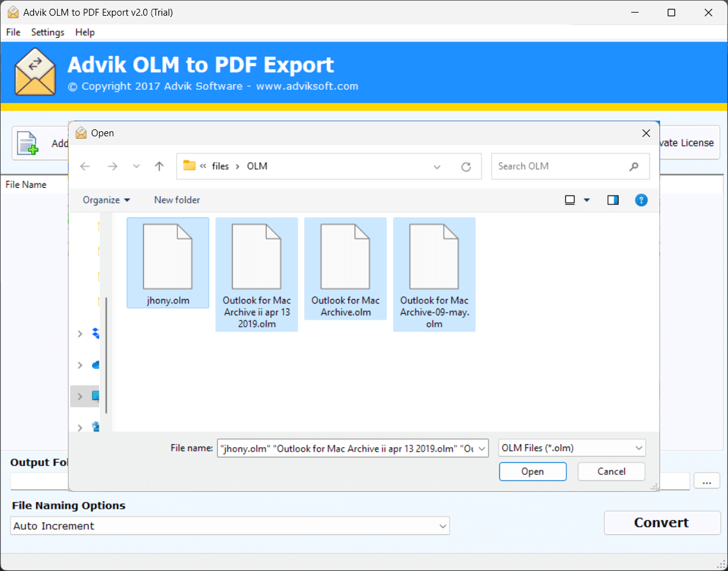Screen dimensions: 728x571
Task: Expand the address bar history dropdown
Action: pyautogui.click(x=437, y=167)
